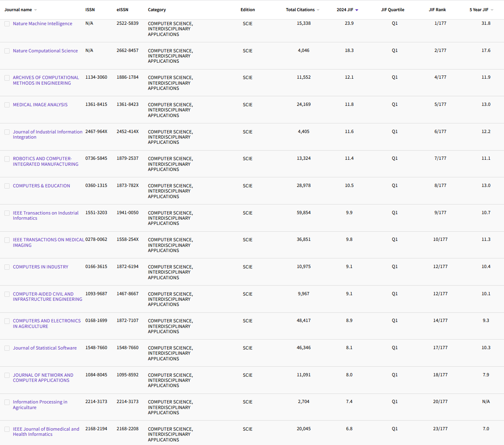Select the Journal of Statistical Software checkbox
This screenshot has height=445, width=504.
tap(7, 348)
